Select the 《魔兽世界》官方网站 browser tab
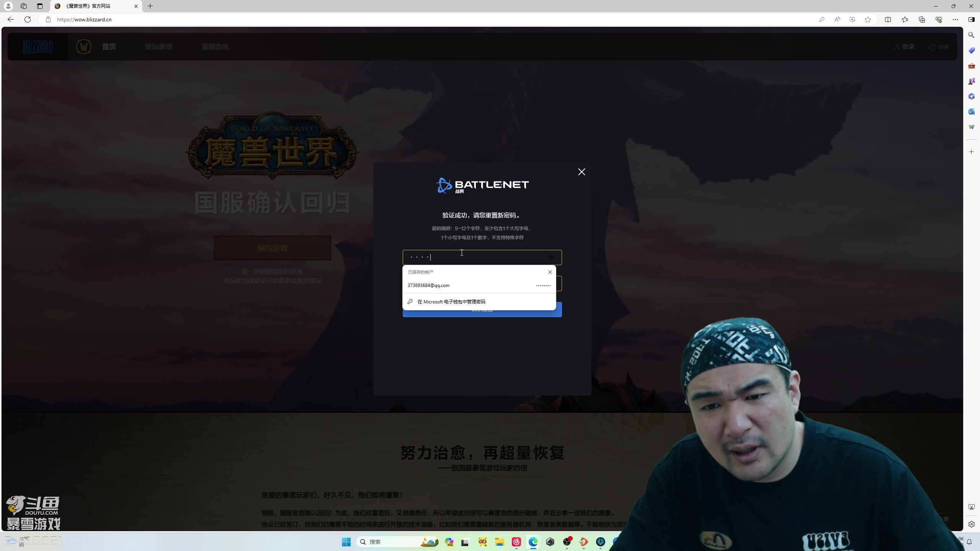This screenshot has width=980, height=551. click(x=96, y=6)
